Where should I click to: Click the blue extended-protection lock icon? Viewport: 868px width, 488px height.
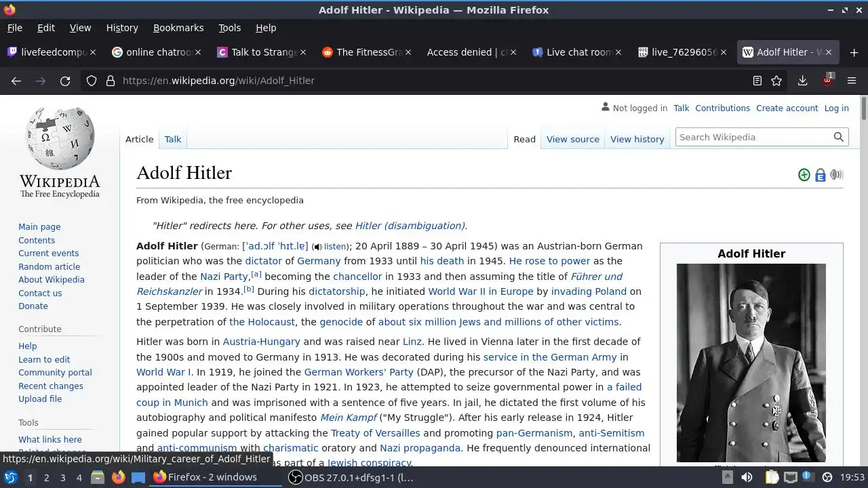coord(821,175)
